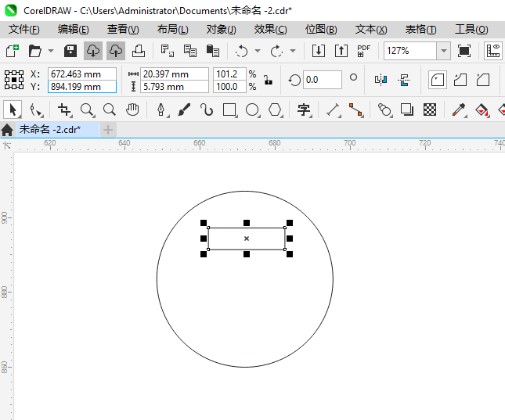Click the full-screen preview icon
This screenshot has height=420, width=505.
pyautogui.click(x=464, y=51)
